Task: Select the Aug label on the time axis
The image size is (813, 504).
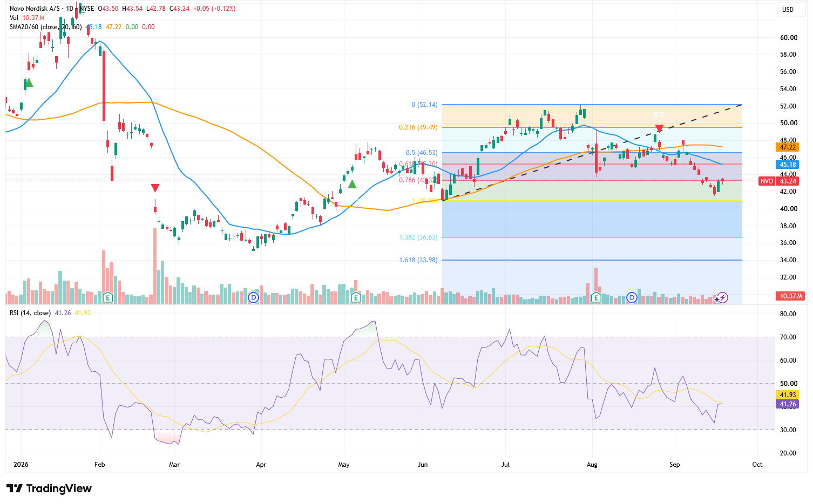Action: 592,465
